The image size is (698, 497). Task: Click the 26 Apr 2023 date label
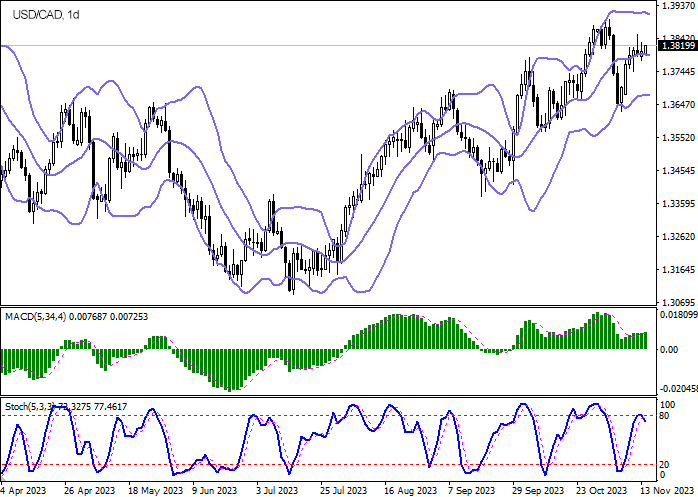pos(87,490)
